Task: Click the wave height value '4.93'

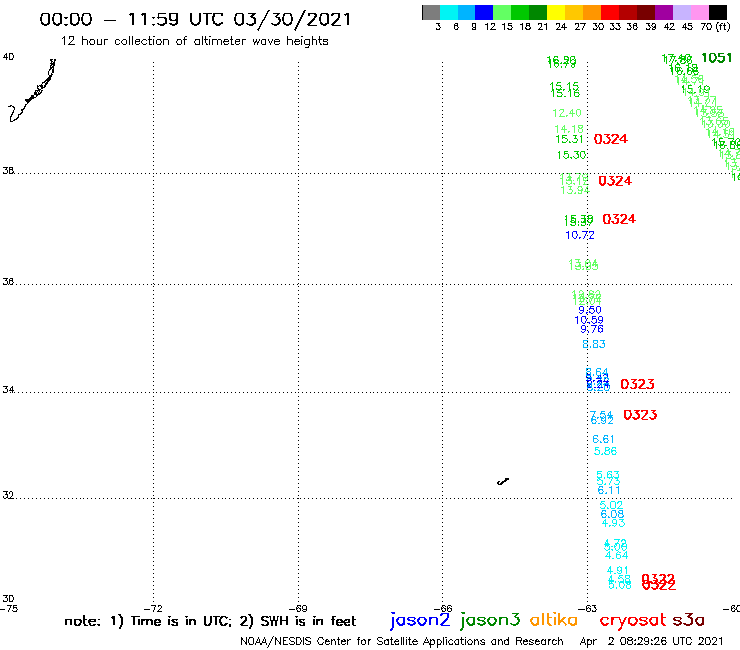Action: tap(613, 523)
